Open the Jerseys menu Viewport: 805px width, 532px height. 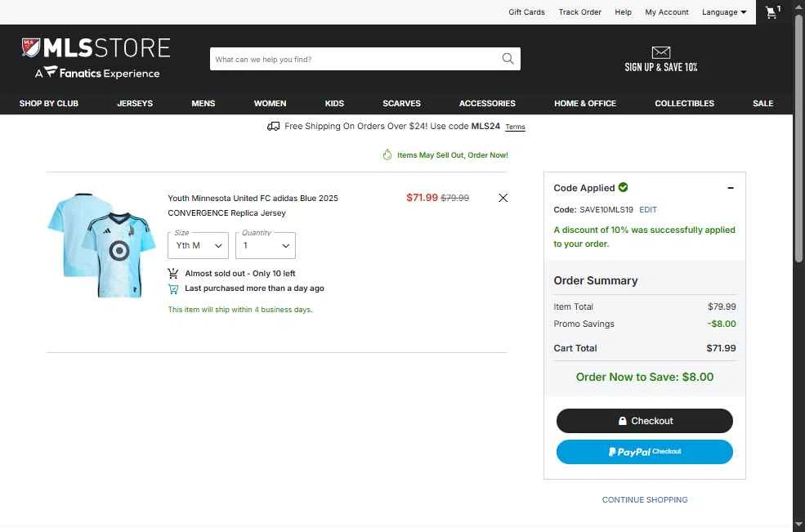click(x=135, y=103)
